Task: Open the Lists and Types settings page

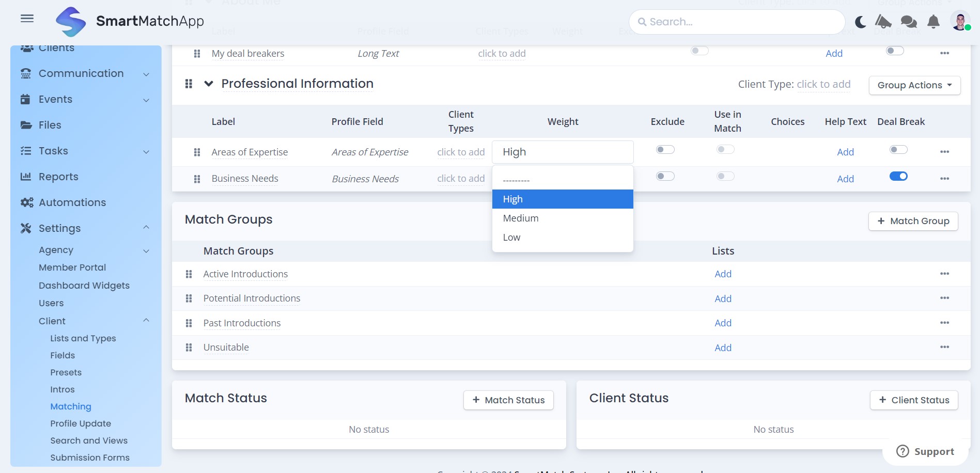Action: tap(83, 338)
